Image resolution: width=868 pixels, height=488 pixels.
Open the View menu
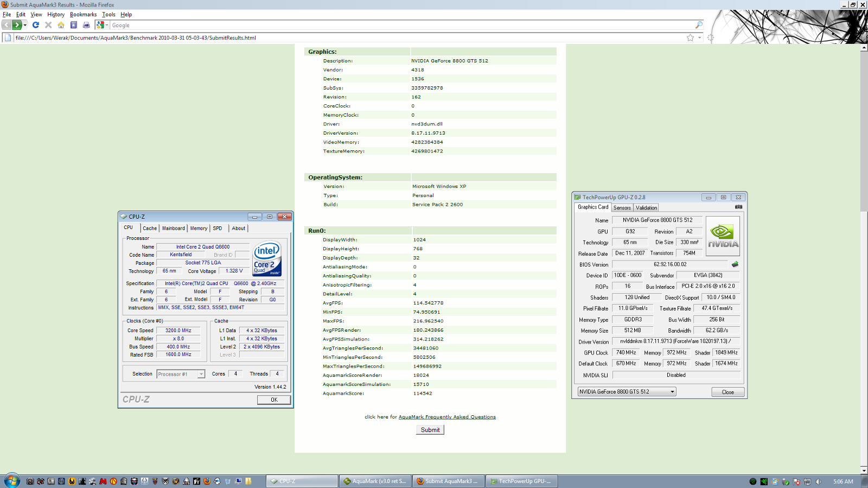(36, 15)
